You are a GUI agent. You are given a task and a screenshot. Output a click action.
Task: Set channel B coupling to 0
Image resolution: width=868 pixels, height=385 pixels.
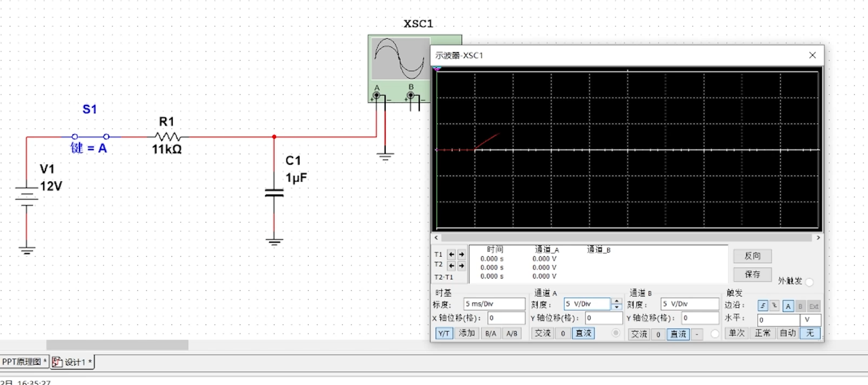pos(658,334)
